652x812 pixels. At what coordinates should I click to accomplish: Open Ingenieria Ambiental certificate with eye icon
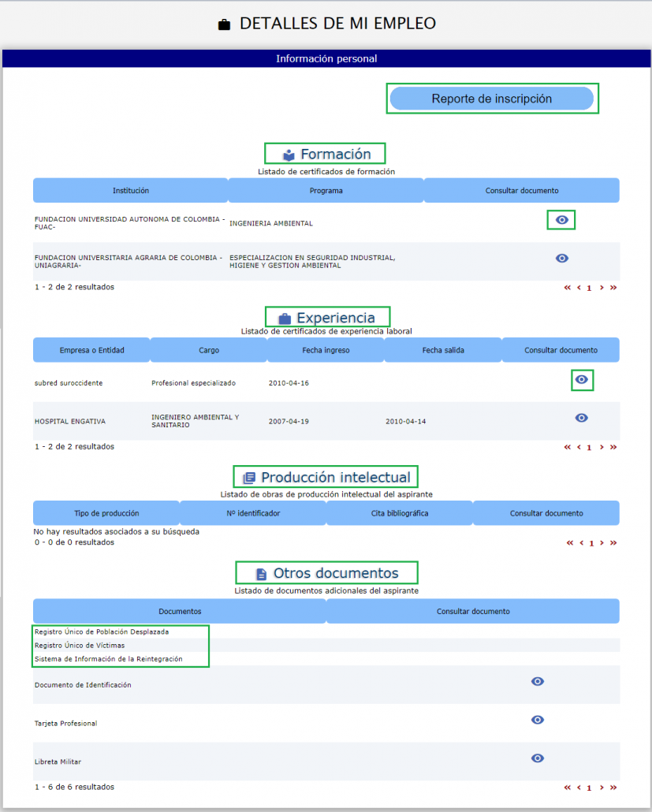561,220
